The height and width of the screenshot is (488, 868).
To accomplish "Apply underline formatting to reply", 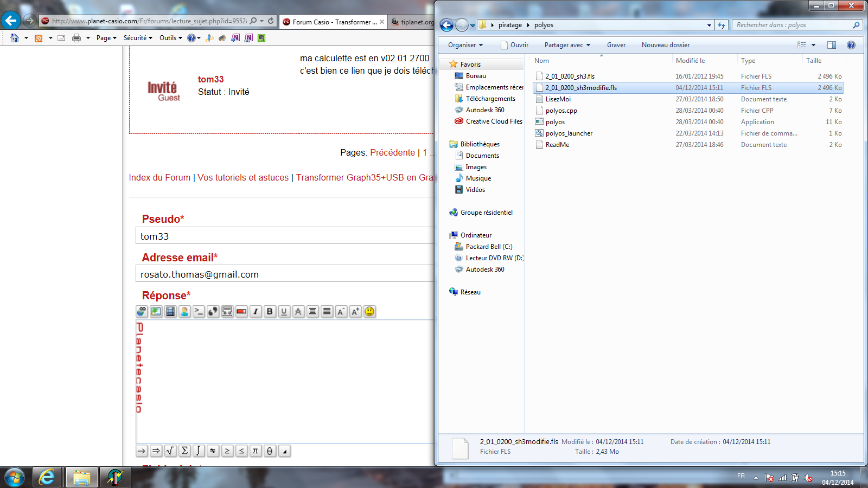I will point(284,311).
